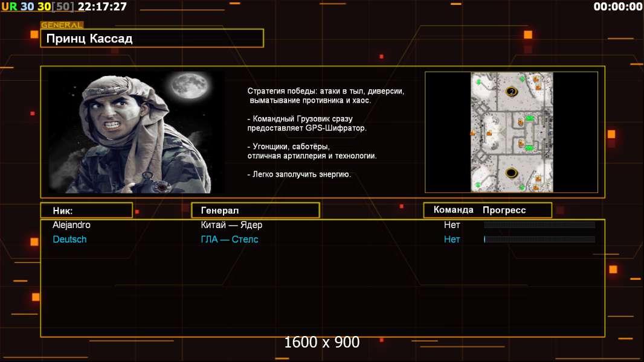Click 'Легко заполучить энергию' text
The height and width of the screenshot is (362, 644).
pos(299,174)
